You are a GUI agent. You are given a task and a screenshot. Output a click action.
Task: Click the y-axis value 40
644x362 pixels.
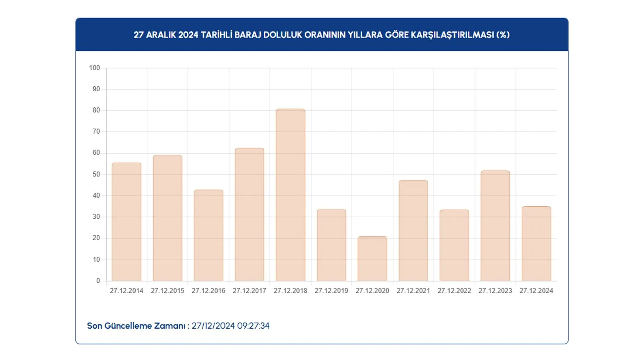pyautogui.click(x=96, y=195)
